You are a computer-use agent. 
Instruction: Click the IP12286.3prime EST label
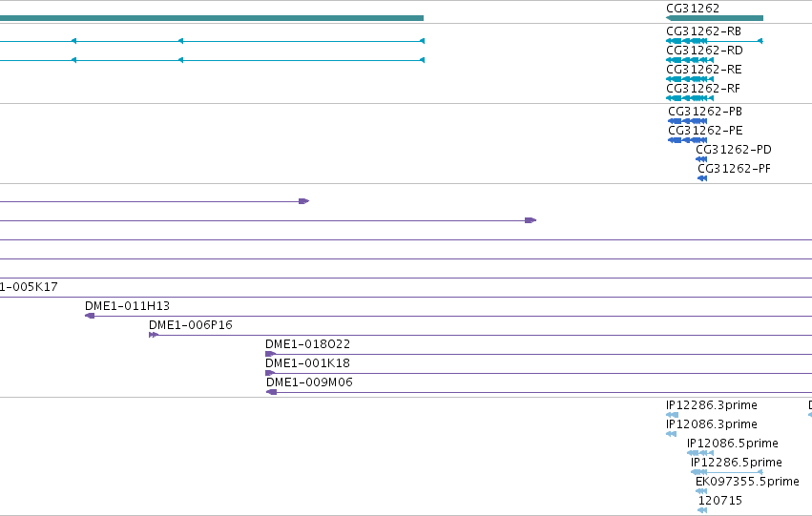(712, 405)
